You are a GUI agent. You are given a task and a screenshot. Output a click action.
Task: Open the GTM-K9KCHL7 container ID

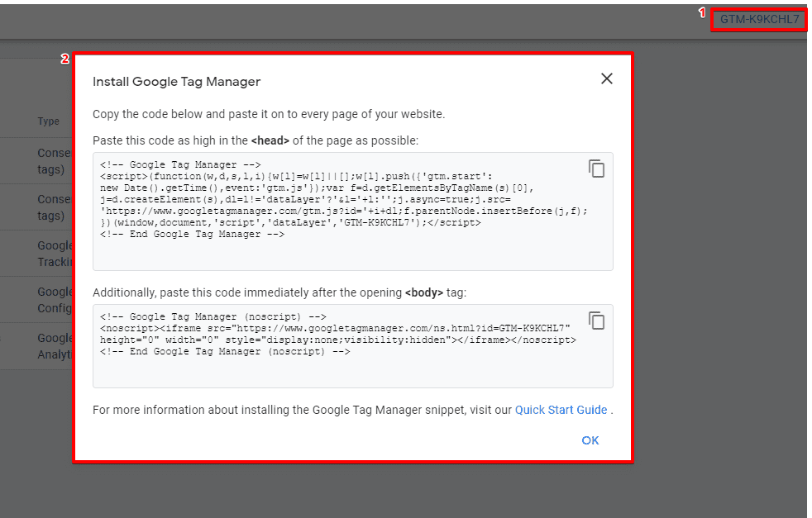[758, 19]
